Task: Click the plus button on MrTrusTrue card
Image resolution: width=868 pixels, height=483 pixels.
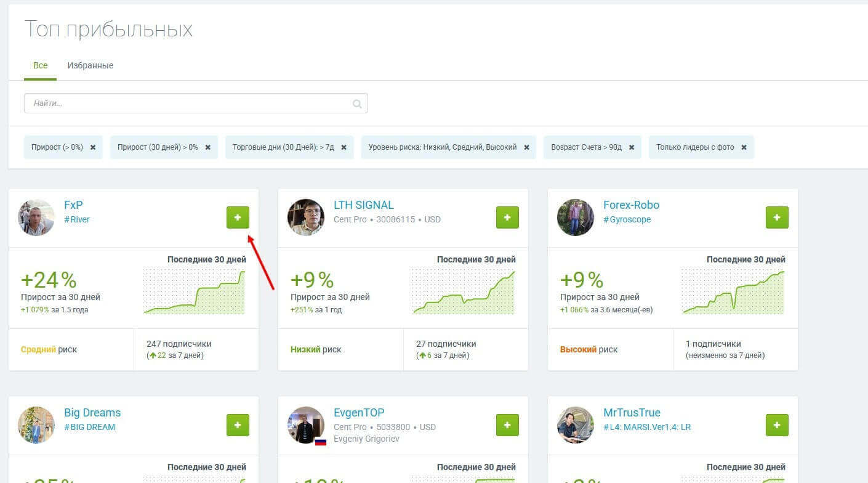Action: [777, 425]
